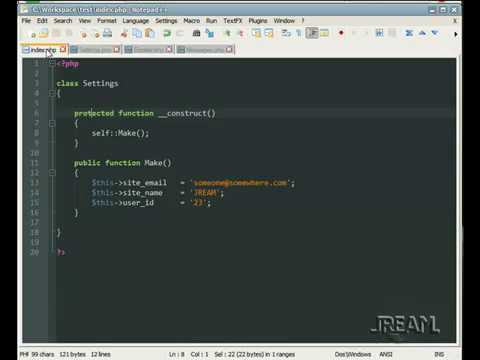Click the greyed Stop macro recording icon

pyautogui.click(x=354, y=33)
